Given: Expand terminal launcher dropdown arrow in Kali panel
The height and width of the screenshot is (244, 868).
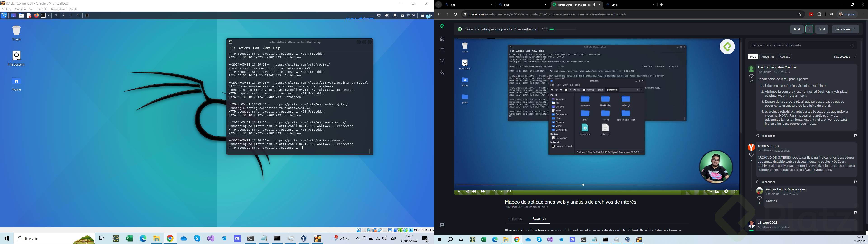Looking at the screenshot, I should click(49, 15).
